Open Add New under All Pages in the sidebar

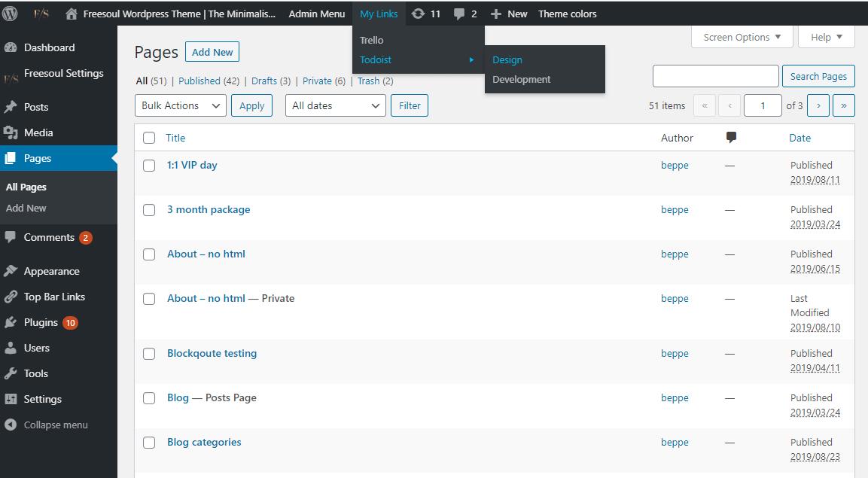(x=26, y=208)
